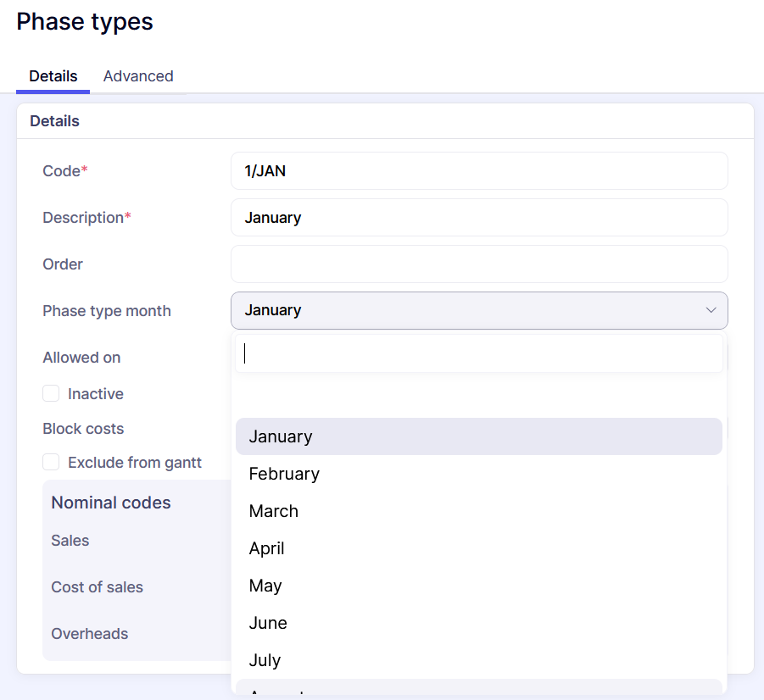The image size is (764, 700).
Task: Enable the Inactive checkbox
Action: (x=52, y=394)
